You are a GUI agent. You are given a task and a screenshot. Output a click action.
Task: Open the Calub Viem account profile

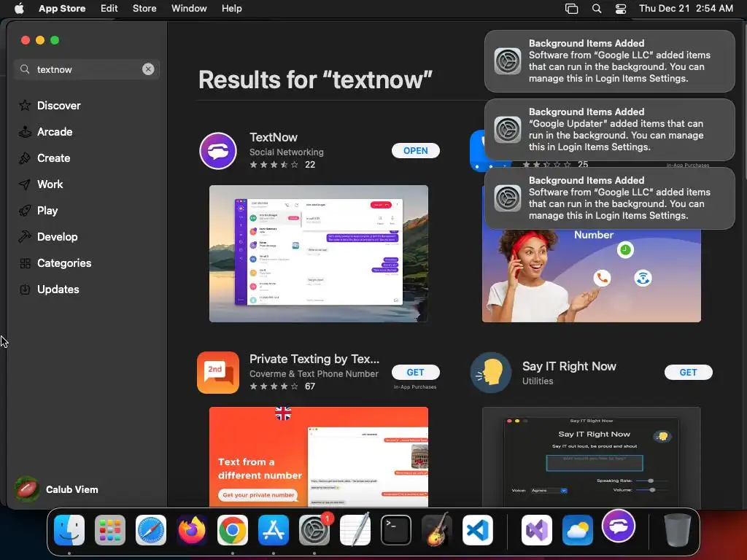click(x=56, y=489)
